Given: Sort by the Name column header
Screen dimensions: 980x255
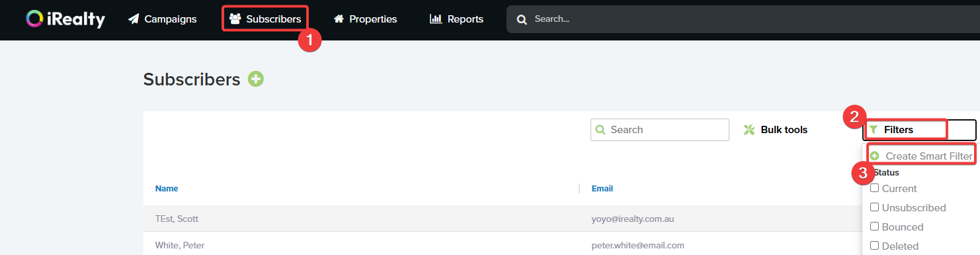Looking at the screenshot, I should click(x=167, y=189).
